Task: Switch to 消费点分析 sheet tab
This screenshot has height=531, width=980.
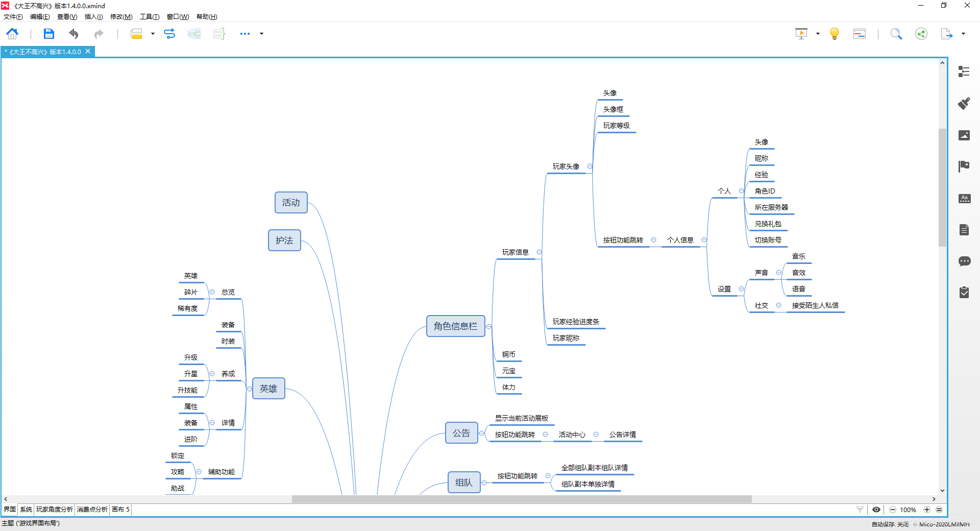Action: 92,510
